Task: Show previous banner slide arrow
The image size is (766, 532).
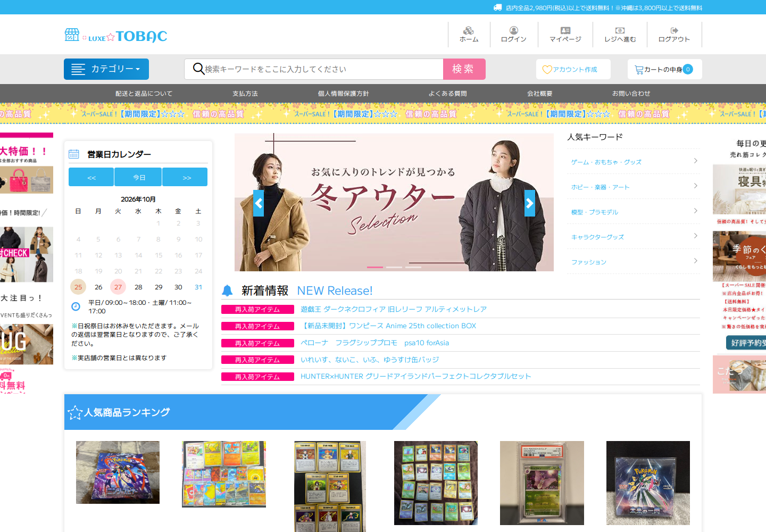Action: [x=259, y=203]
